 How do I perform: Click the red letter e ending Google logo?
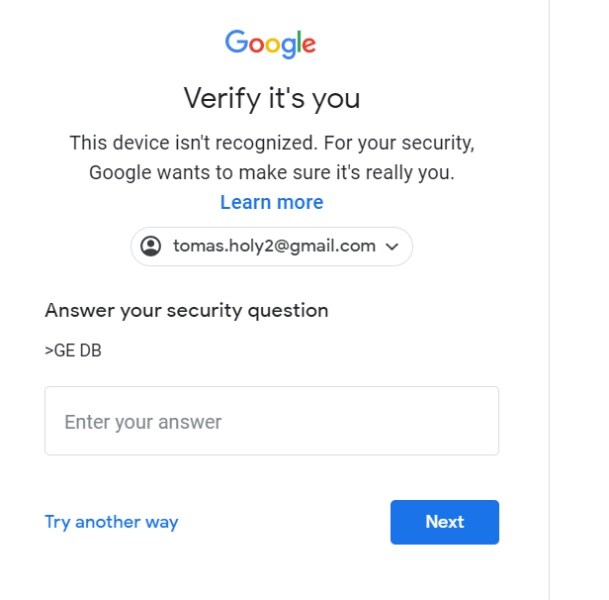tap(309, 45)
